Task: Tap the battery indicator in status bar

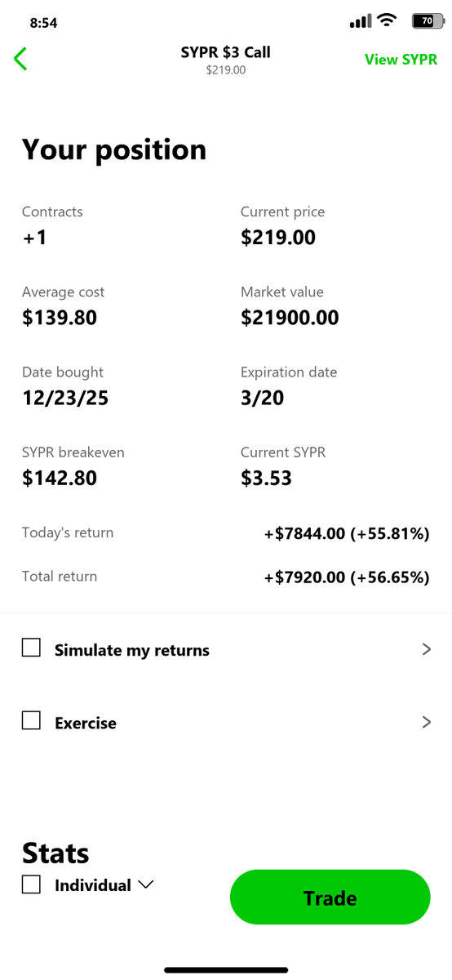Action: click(x=425, y=22)
